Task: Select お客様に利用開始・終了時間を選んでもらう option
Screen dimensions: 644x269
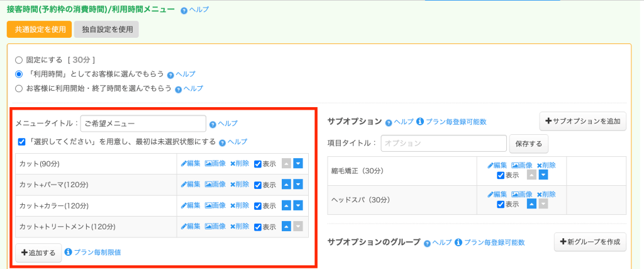Action: (19, 88)
